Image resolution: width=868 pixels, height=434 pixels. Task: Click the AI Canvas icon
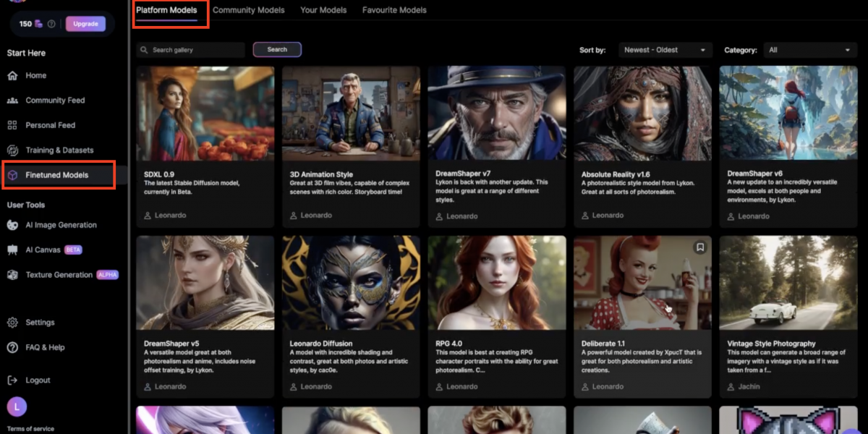tap(12, 250)
